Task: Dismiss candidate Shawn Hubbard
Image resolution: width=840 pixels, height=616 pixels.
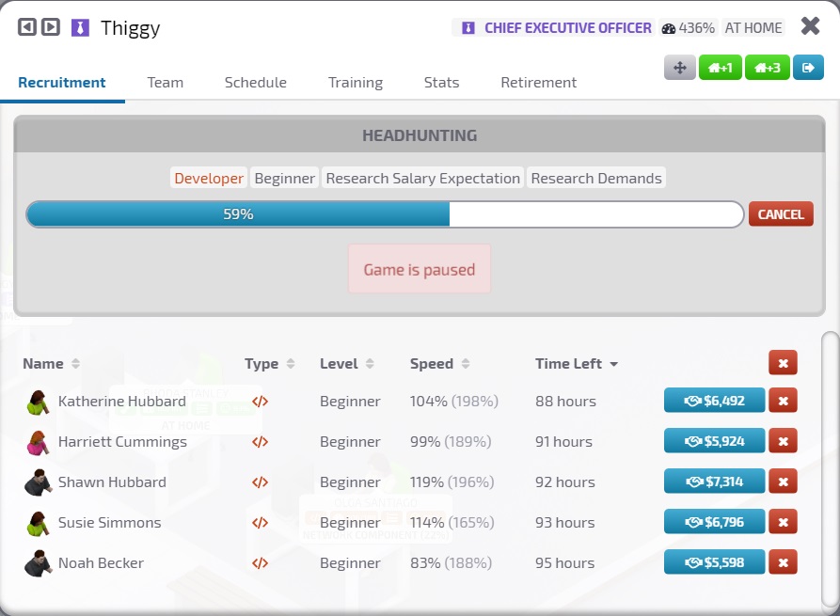Action: click(x=783, y=482)
